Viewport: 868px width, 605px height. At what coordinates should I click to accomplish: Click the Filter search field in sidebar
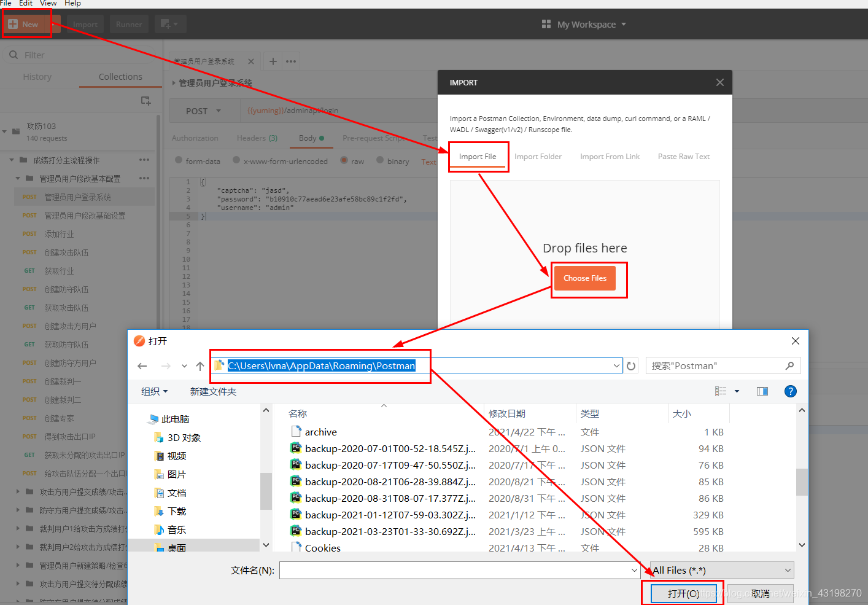(80, 55)
